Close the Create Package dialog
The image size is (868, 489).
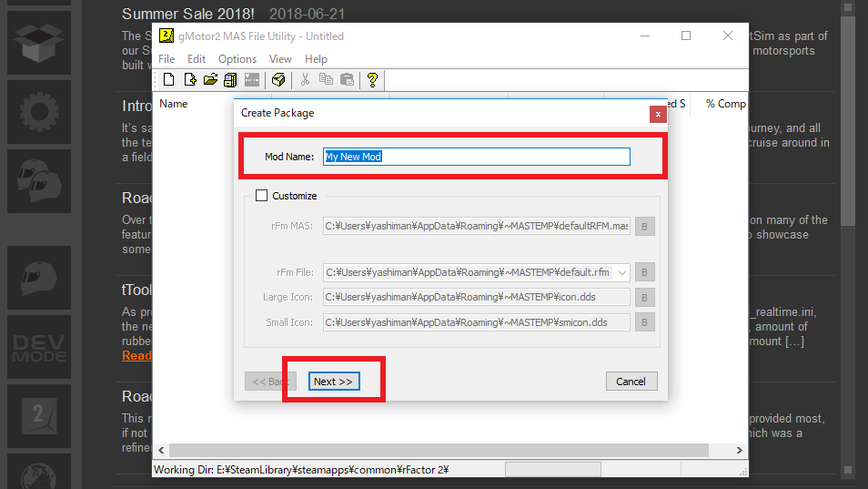(x=657, y=114)
